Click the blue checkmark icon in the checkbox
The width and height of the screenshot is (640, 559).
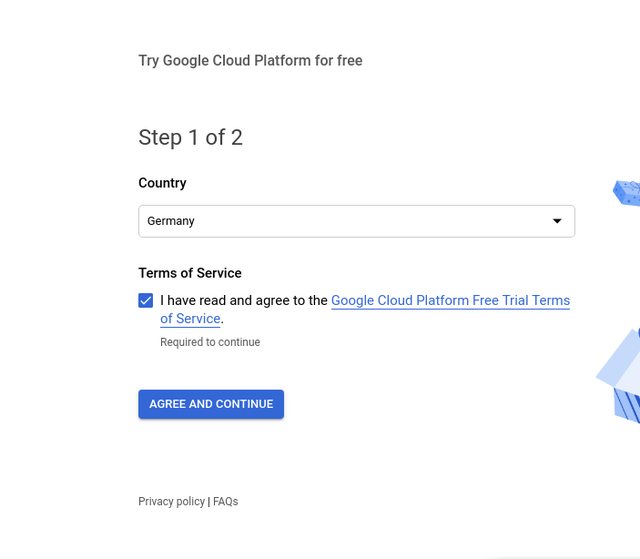146,301
